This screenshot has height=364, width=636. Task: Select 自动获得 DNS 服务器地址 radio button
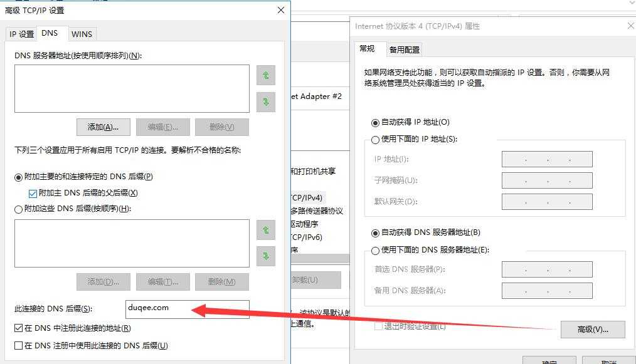point(425,232)
